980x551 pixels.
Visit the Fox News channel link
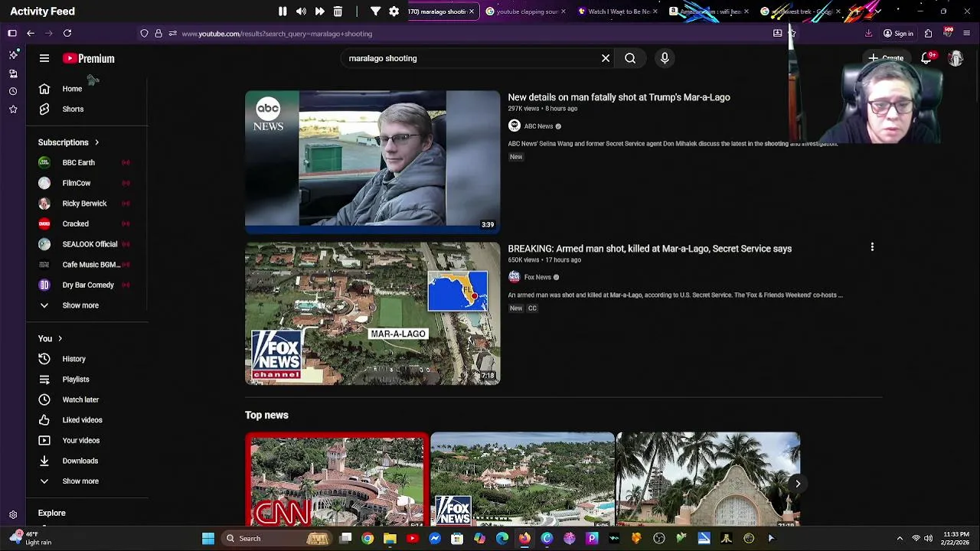tap(537, 277)
